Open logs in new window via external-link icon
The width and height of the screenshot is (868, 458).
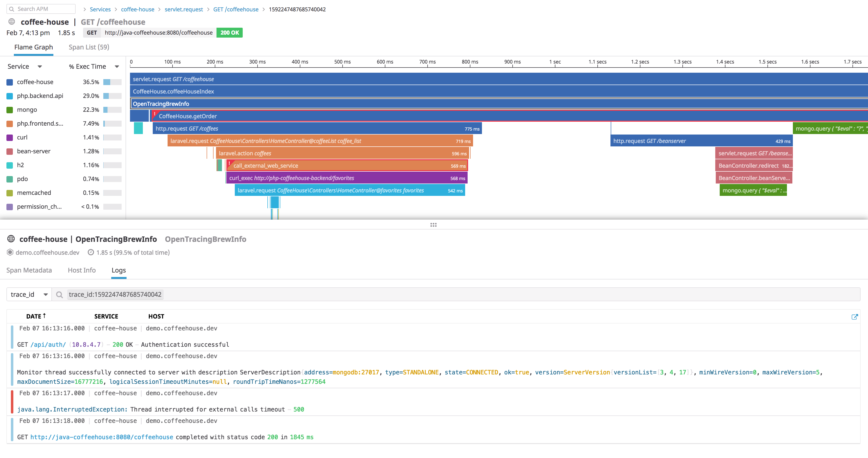tap(854, 317)
